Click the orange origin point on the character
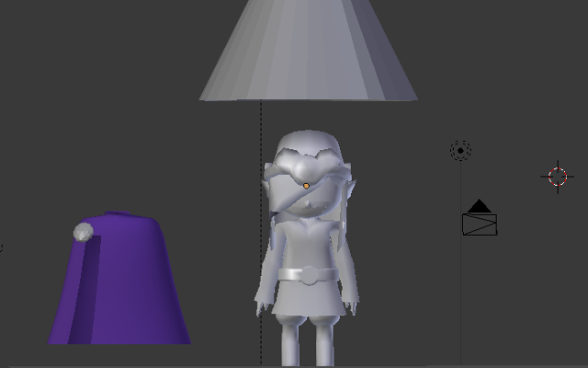This screenshot has height=368, width=588. (306, 186)
